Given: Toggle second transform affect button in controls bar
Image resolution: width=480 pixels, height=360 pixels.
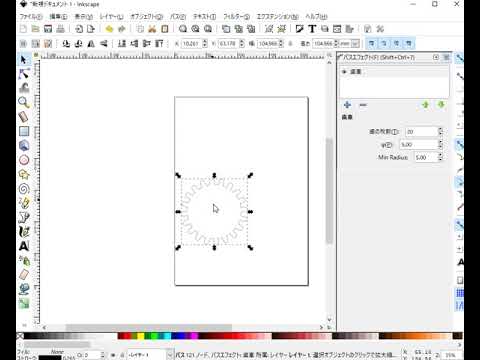Looking at the screenshot, I should coord(384,44).
